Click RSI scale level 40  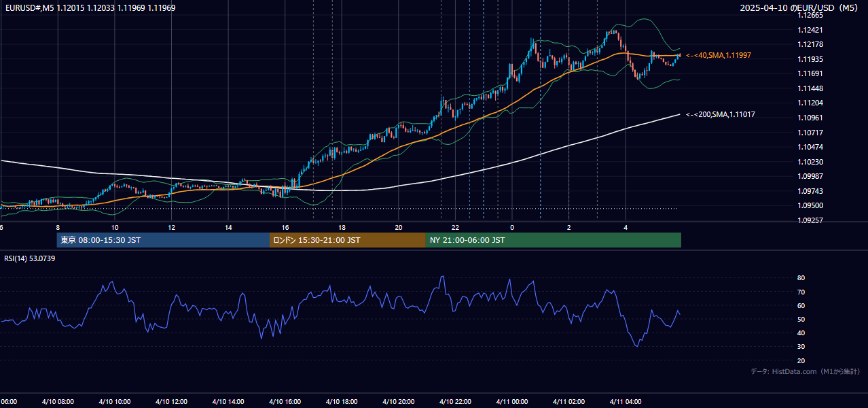pos(801,333)
